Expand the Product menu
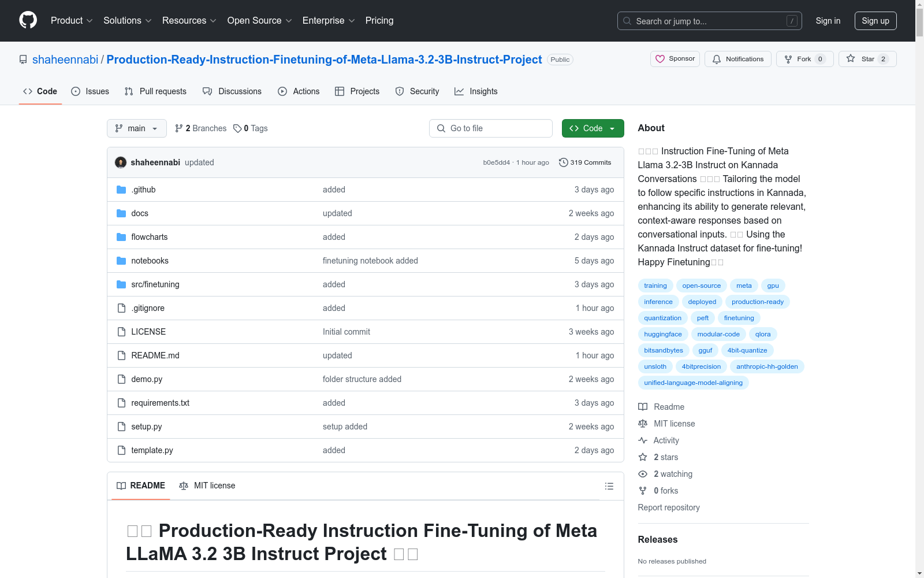Viewport: 924px width, 578px height. [x=72, y=21]
